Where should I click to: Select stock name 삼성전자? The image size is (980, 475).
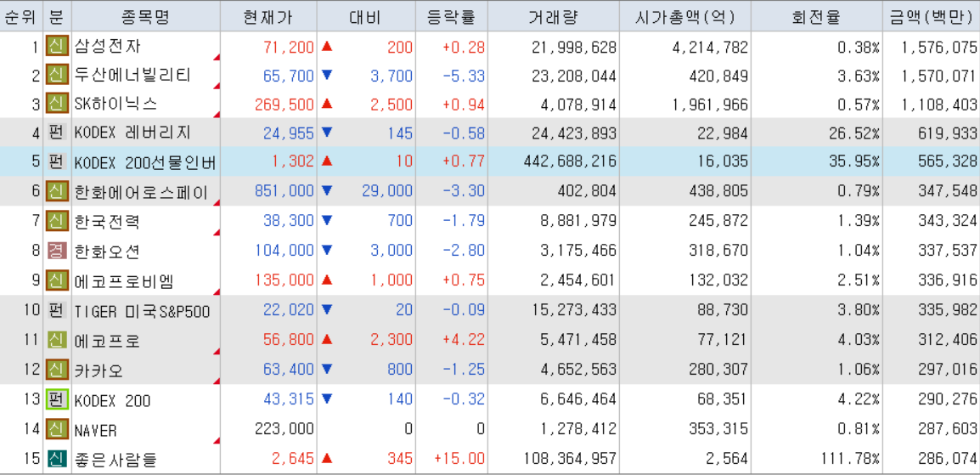[109, 47]
